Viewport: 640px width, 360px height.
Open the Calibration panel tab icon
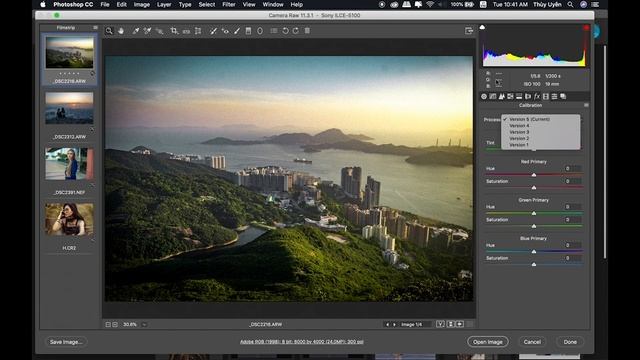tap(546, 96)
